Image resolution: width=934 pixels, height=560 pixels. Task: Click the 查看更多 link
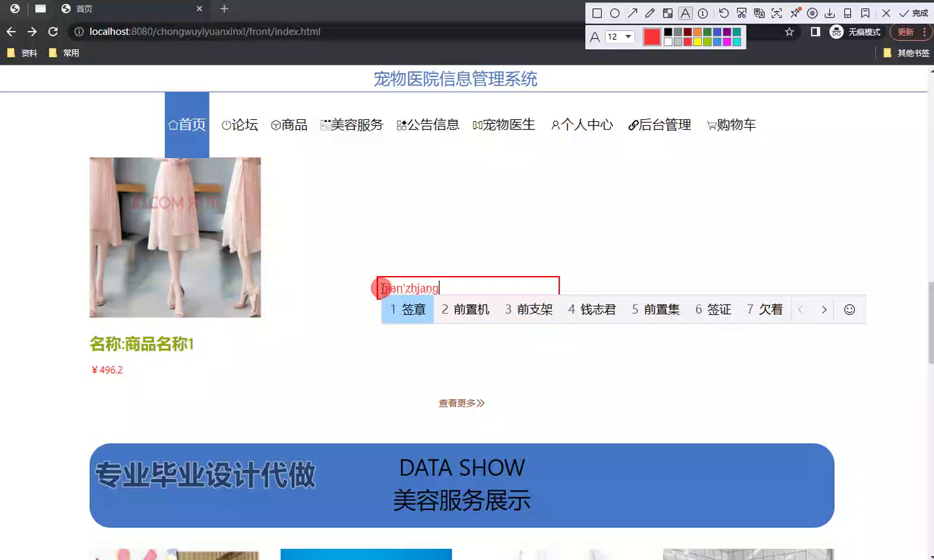(461, 403)
